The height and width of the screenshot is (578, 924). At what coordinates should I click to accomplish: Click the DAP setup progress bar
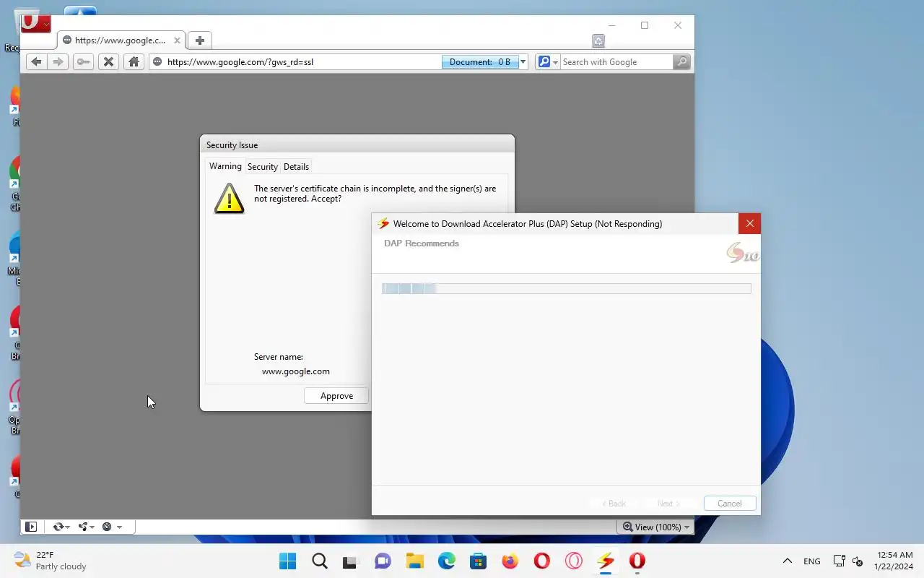coord(566,289)
